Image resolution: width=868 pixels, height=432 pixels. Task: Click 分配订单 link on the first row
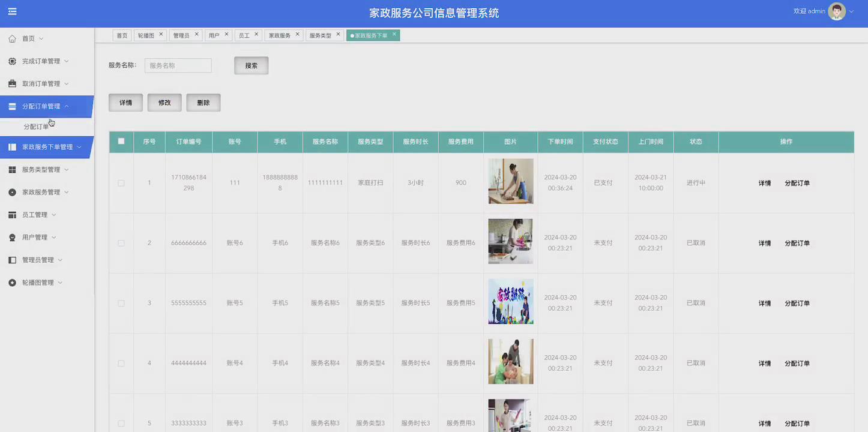coord(797,182)
